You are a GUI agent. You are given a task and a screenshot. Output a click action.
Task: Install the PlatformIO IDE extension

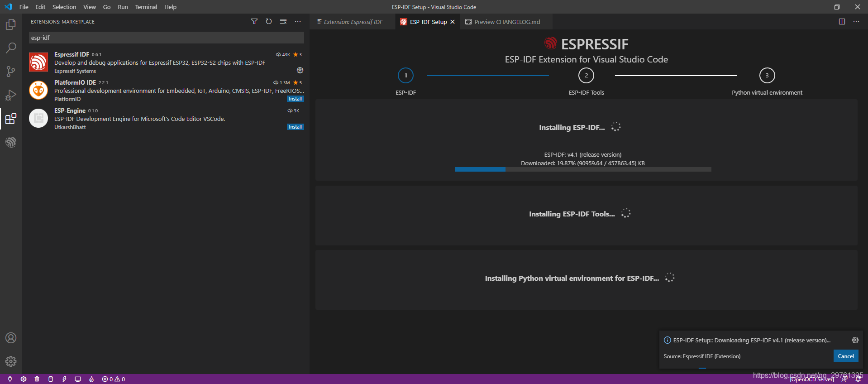pyautogui.click(x=296, y=99)
